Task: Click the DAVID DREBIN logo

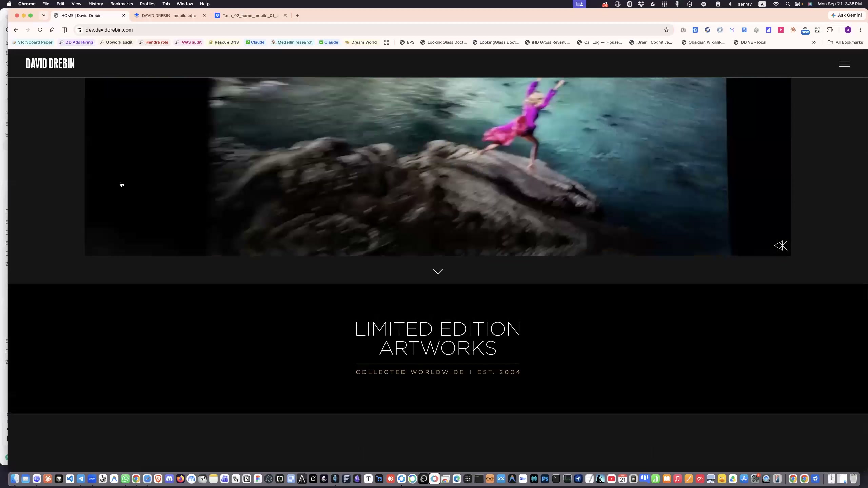Action: pos(50,64)
